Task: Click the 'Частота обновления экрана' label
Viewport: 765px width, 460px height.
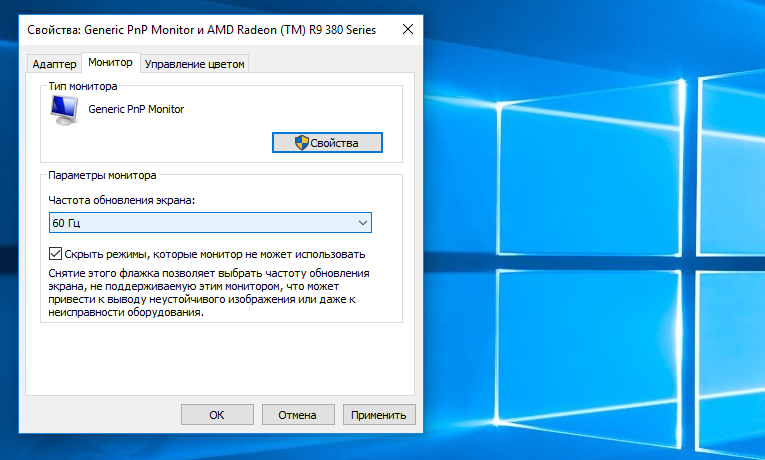Action: click(122, 201)
